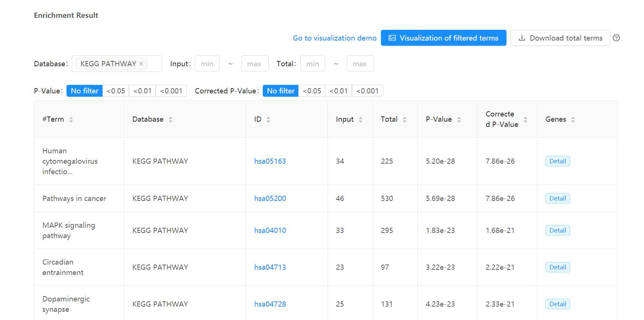Screen dimensions: 644x320
Task: Click the Circadian entrainment term
Action: click(x=63, y=267)
